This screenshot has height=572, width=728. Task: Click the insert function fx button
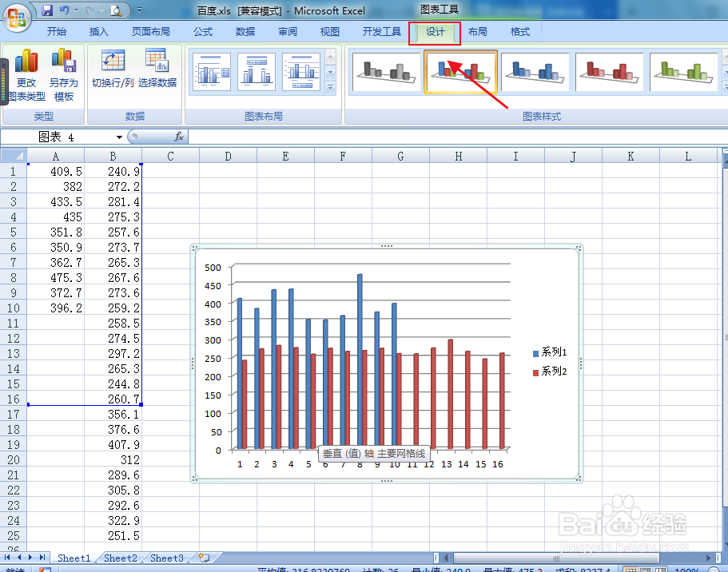179,137
